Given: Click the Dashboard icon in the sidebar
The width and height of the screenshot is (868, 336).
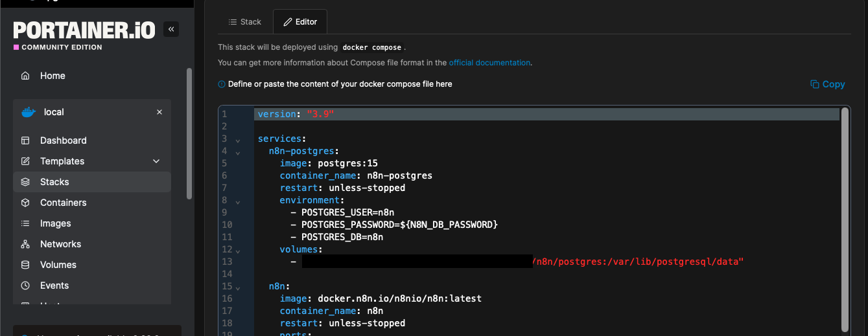Looking at the screenshot, I should [25, 140].
